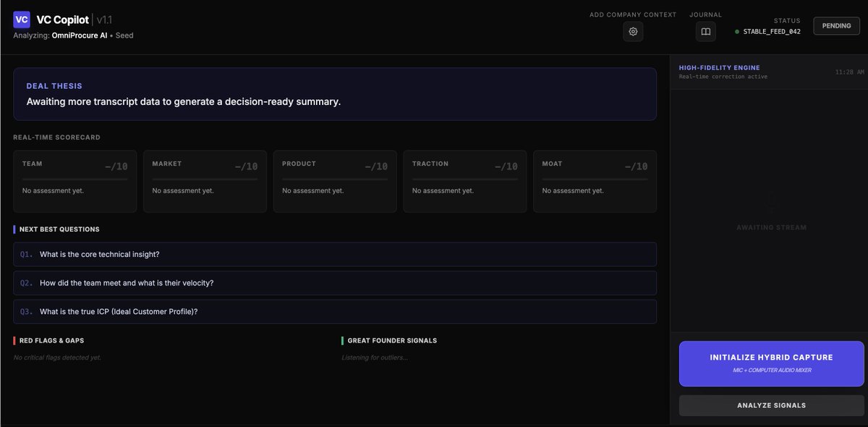Select question Q3 about true ICP
The height and width of the screenshot is (427, 868).
(335, 311)
